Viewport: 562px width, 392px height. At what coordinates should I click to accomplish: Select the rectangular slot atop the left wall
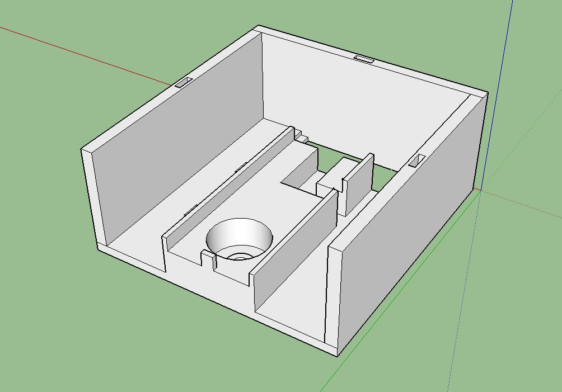[x=184, y=83]
